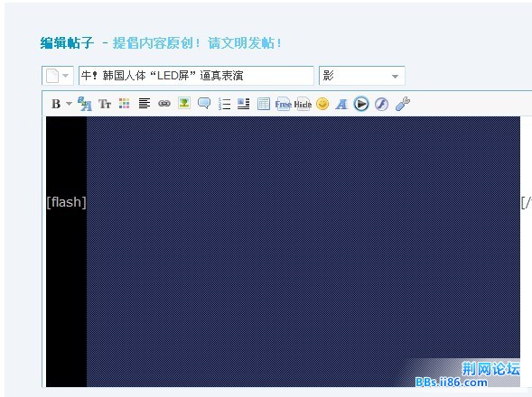Insert a hyperlink with the chain icon

(164, 104)
